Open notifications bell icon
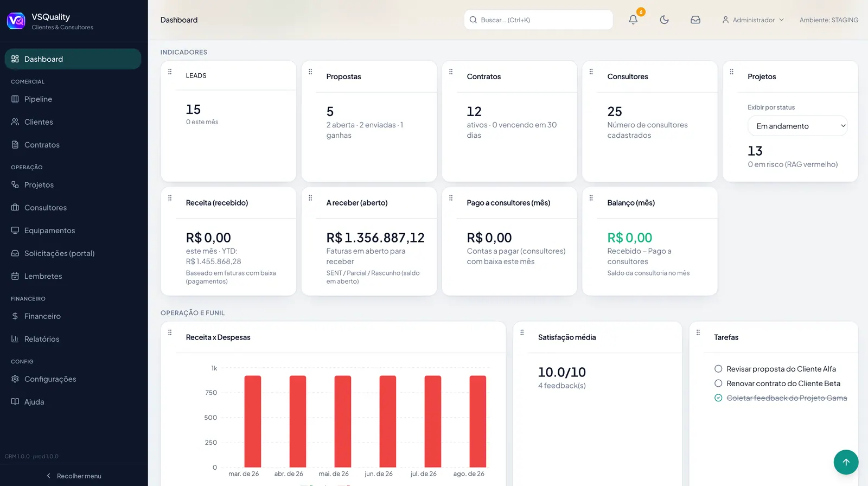The image size is (868, 486). click(x=633, y=20)
